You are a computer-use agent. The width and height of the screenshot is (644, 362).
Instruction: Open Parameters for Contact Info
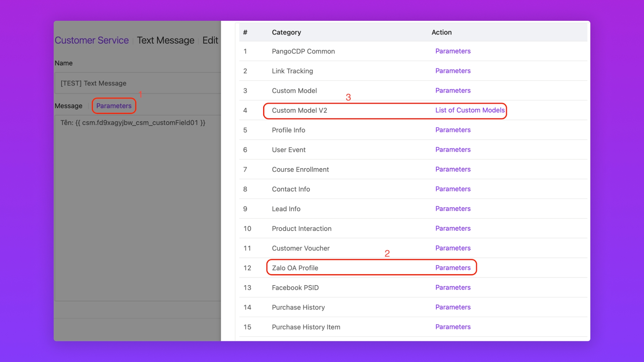point(453,189)
